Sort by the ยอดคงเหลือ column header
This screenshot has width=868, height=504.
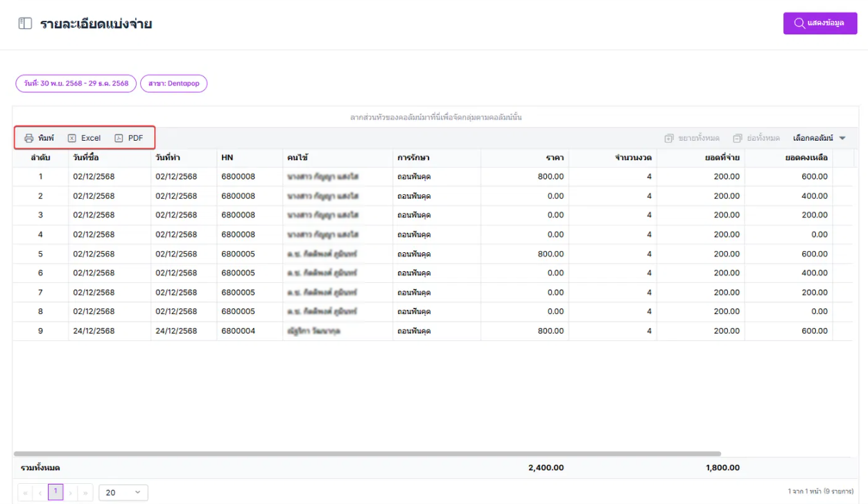click(789, 158)
